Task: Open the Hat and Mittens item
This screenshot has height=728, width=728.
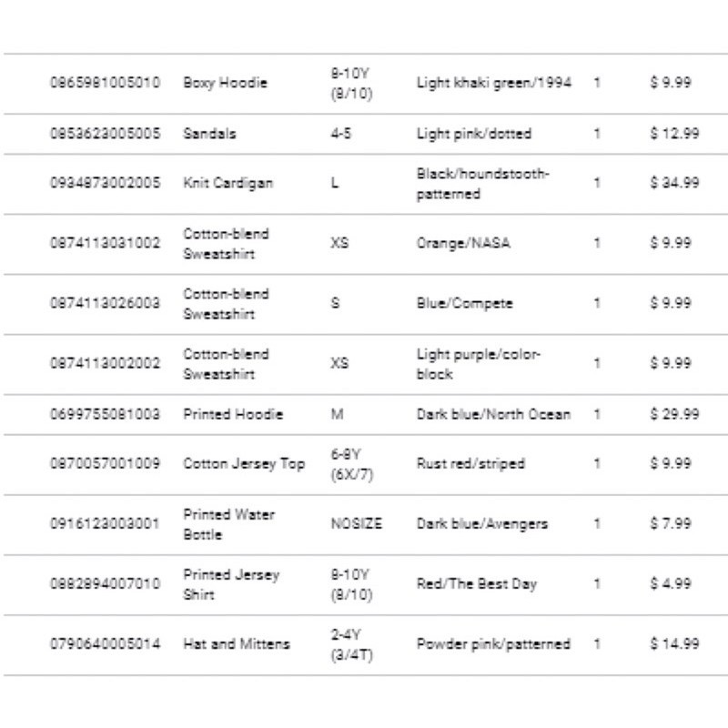Action: pos(237,644)
